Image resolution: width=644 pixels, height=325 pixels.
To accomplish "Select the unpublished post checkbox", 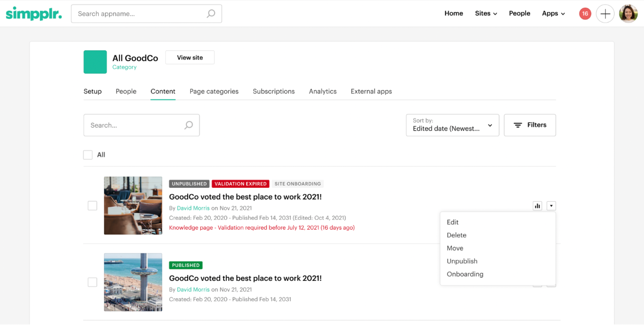I will (92, 205).
